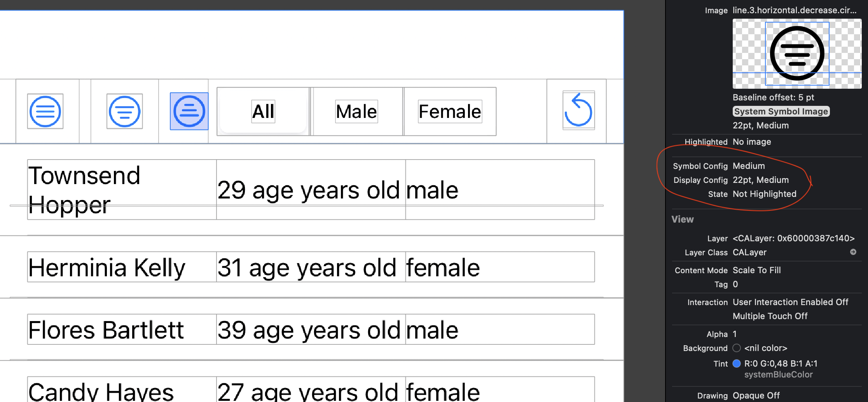
Task: Click the Tint 'R:0 G:0,48 B:1 A:1' value
Action: [781, 363]
